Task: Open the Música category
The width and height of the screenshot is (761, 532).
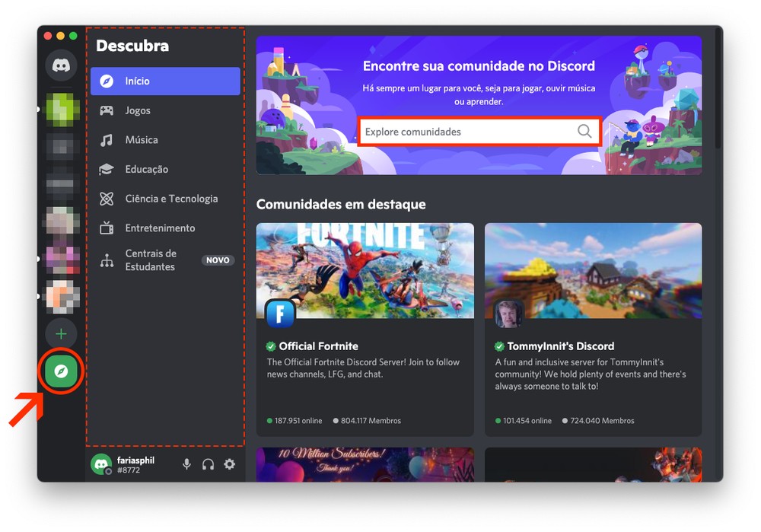Action: tap(142, 140)
